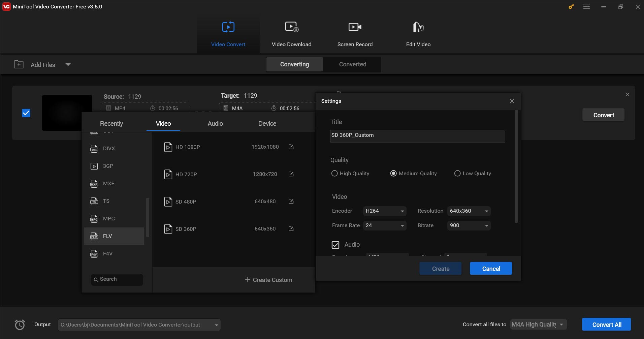The height and width of the screenshot is (339, 644).
Task: Click the 640x480 resolution text
Action: [265, 202]
